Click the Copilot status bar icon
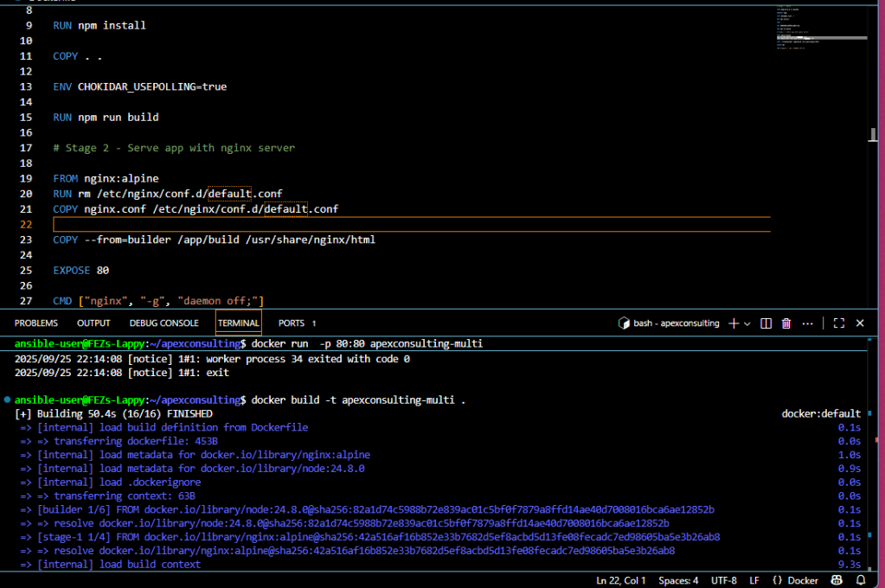The image size is (885, 588). coord(837,580)
